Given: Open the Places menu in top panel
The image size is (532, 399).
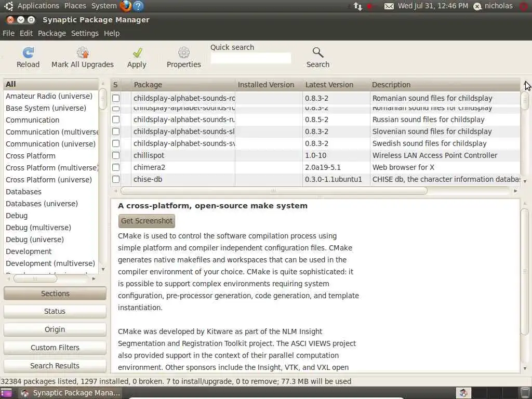Looking at the screenshot, I should point(75,6).
